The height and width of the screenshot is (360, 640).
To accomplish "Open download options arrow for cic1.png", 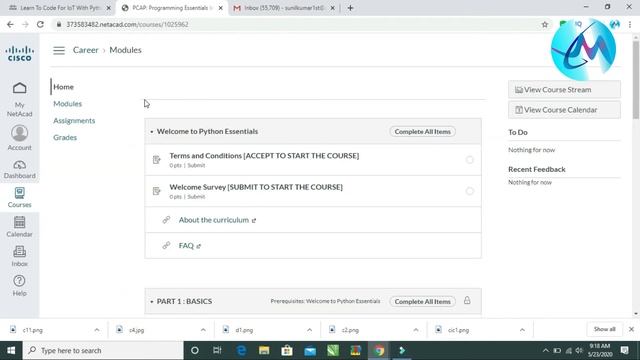I will (522, 330).
